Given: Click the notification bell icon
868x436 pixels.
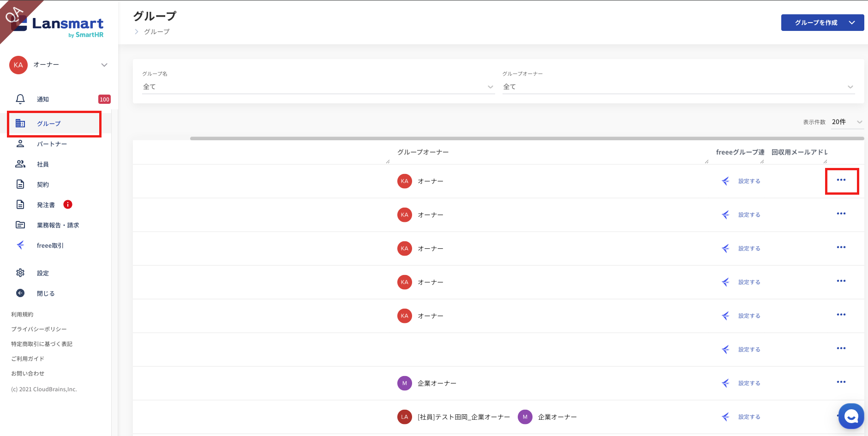Looking at the screenshot, I should 20,99.
